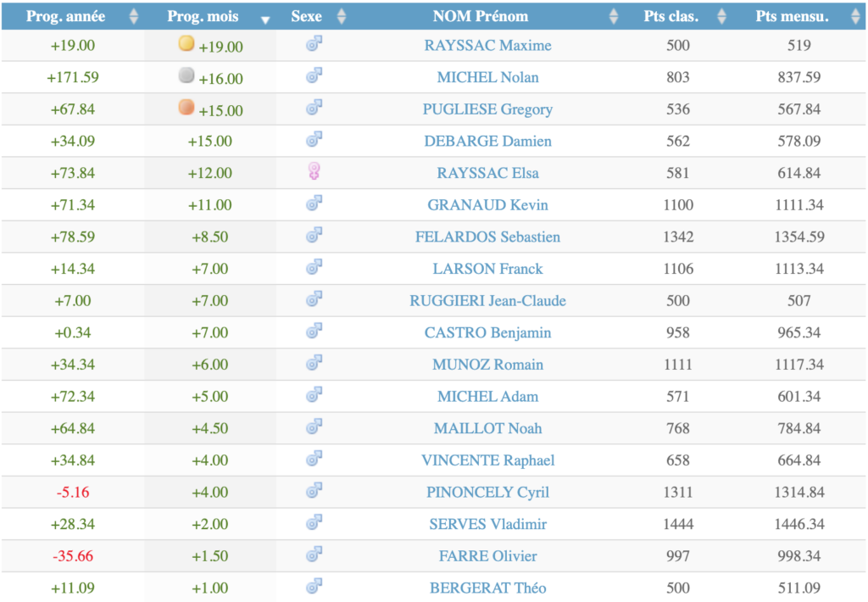This screenshot has height=602, width=868.
Task: Click the male icon in GRANAUD Kevin row
Action: [314, 203]
